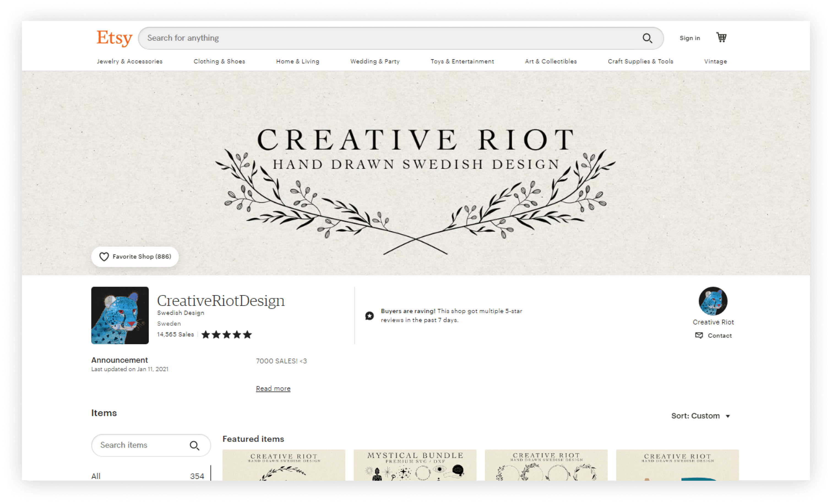Click the envelope icon to contact the seller
Viewport: 832px width, 504px height.
pyautogui.click(x=699, y=336)
